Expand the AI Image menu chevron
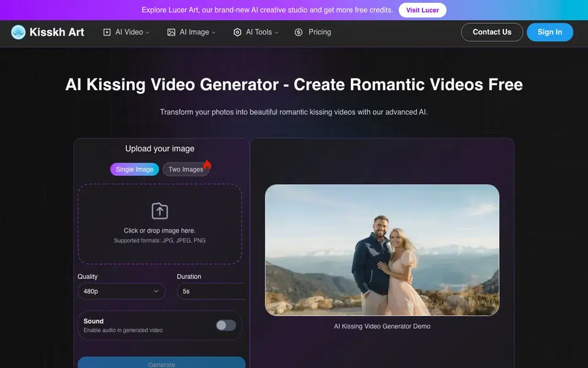Image resolution: width=588 pixels, height=368 pixels. tap(214, 33)
